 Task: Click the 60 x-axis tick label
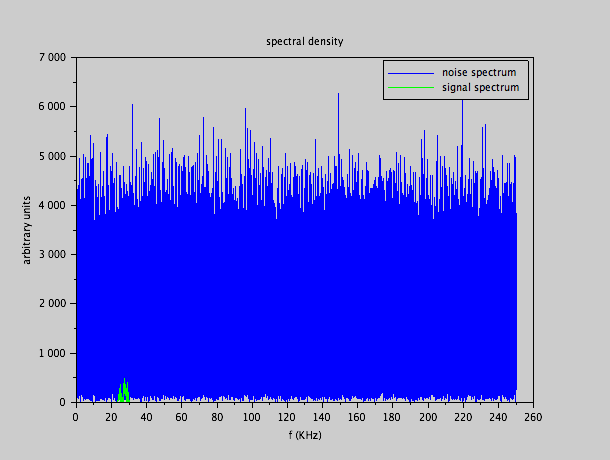pos(181,417)
